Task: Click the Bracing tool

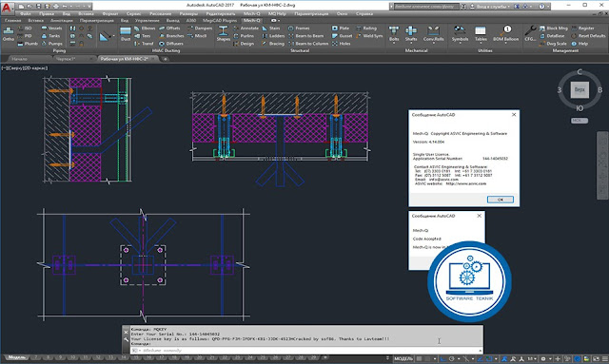Action: [x=273, y=44]
